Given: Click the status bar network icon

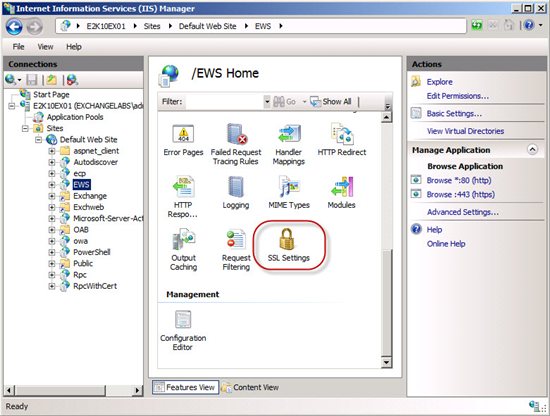Looking at the screenshot, I should [x=535, y=406].
